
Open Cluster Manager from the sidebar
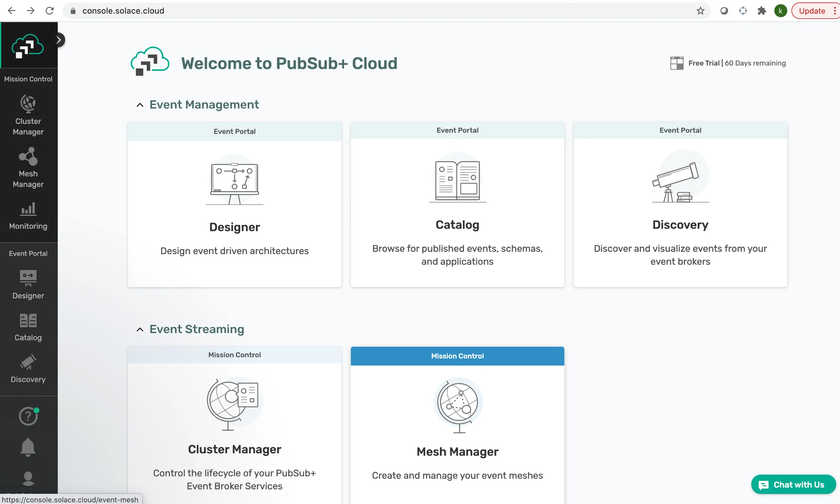[x=28, y=115]
